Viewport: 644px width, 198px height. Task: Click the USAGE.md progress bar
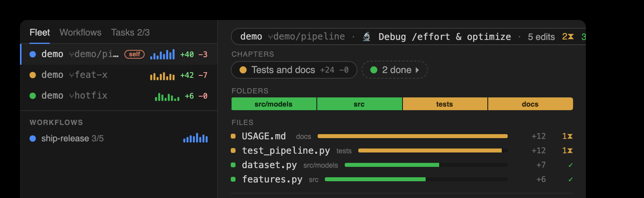(412, 136)
